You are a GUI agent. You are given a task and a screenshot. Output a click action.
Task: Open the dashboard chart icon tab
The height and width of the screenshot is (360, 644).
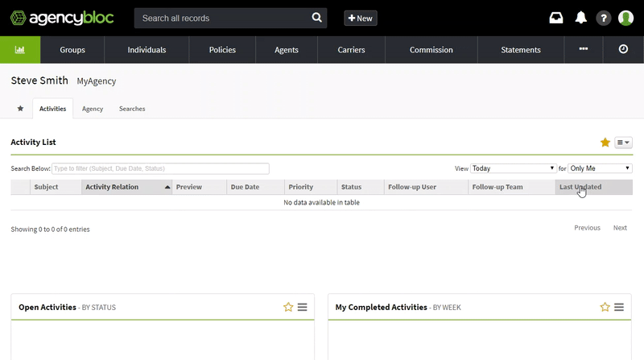pyautogui.click(x=20, y=50)
